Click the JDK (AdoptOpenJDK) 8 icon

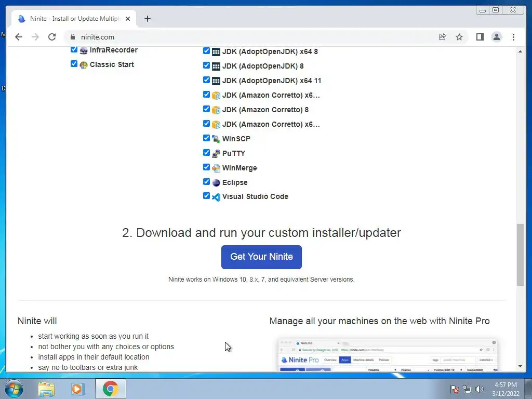[216, 66]
